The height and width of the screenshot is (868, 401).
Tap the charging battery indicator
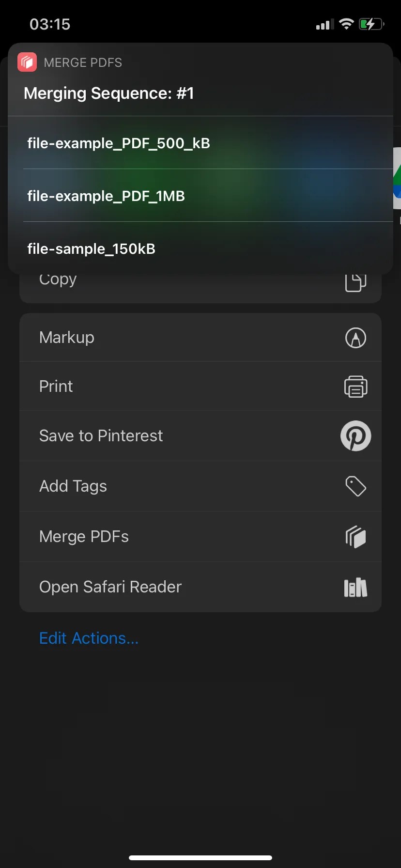371,23
